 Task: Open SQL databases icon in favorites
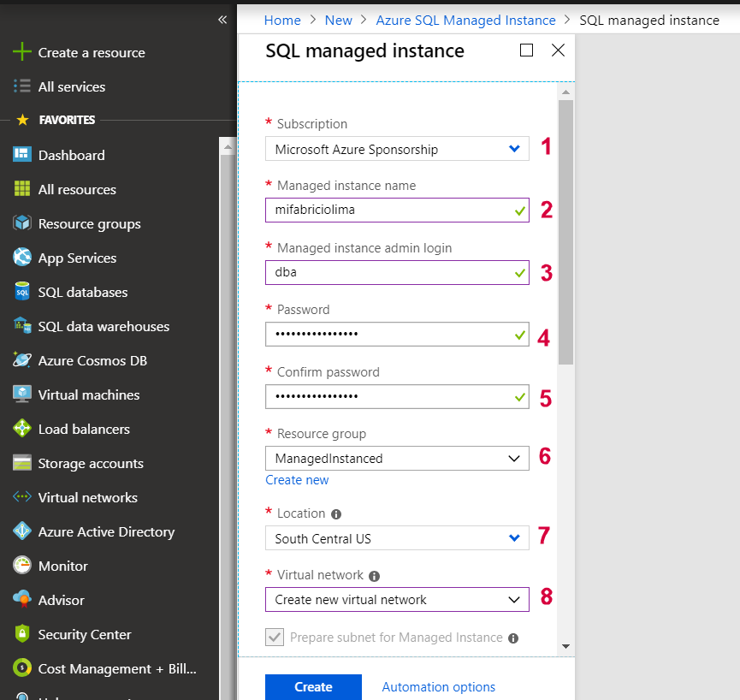[22, 292]
